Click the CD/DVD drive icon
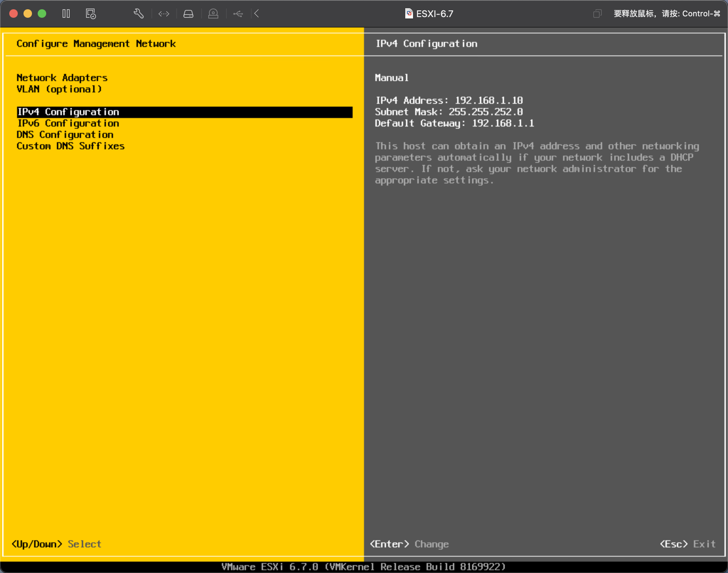The image size is (728, 573). coord(213,14)
